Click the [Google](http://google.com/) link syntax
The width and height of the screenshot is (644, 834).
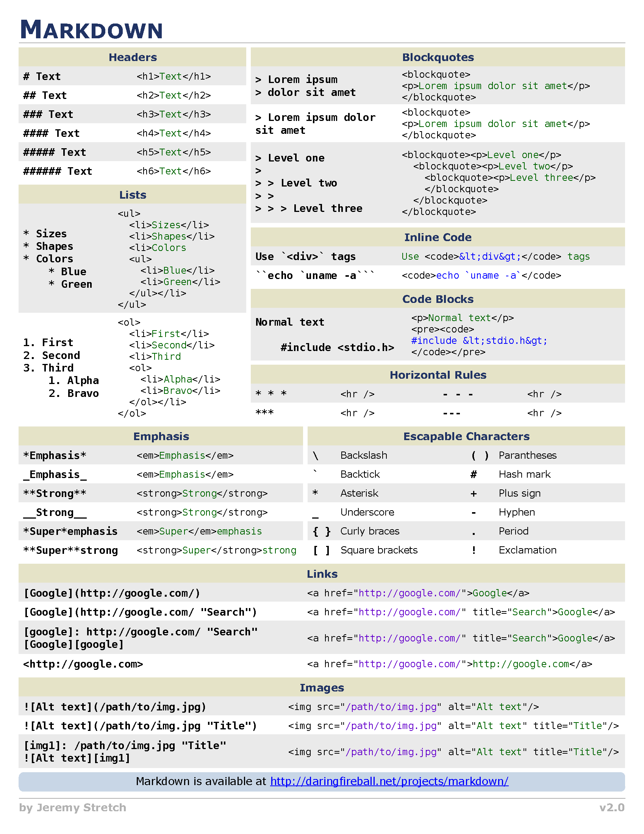click(x=111, y=593)
